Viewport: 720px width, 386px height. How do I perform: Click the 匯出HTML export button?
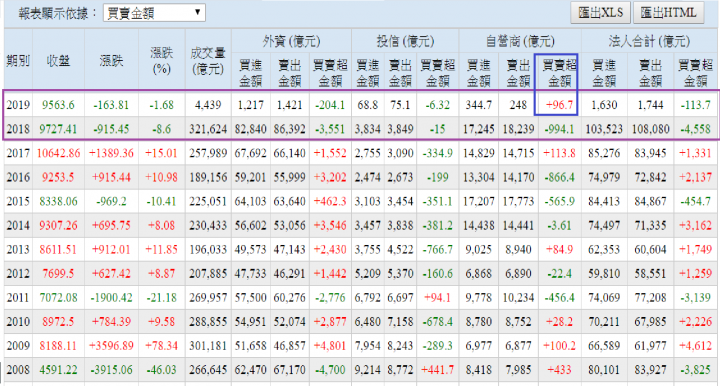click(x=669, y=12)
